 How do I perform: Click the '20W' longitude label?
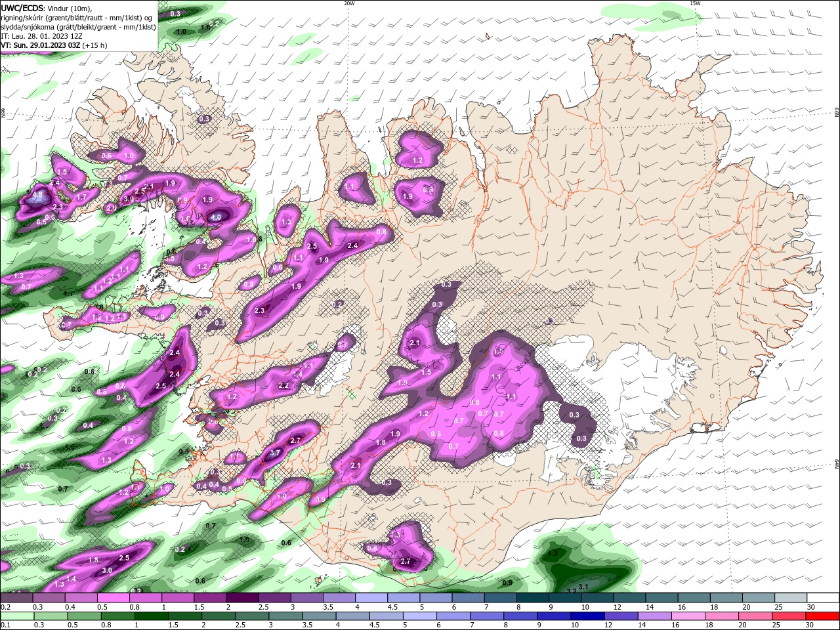349,3
